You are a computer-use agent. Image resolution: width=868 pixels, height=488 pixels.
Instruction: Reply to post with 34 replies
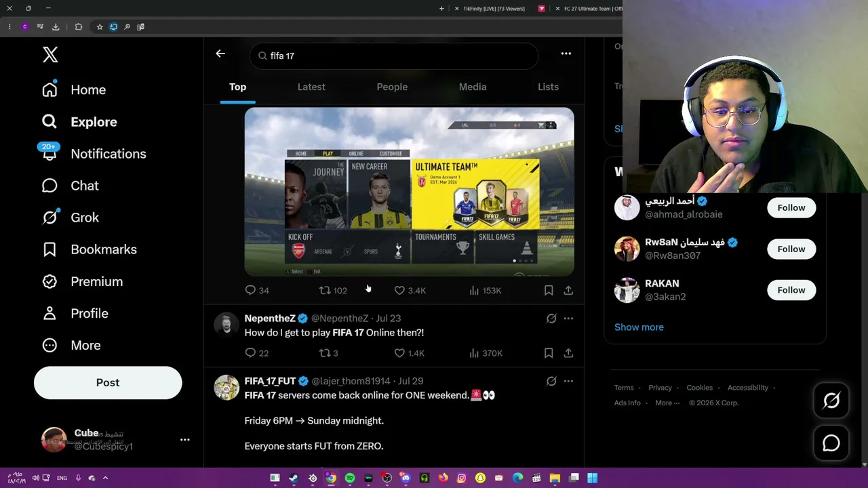coord(257,290)
